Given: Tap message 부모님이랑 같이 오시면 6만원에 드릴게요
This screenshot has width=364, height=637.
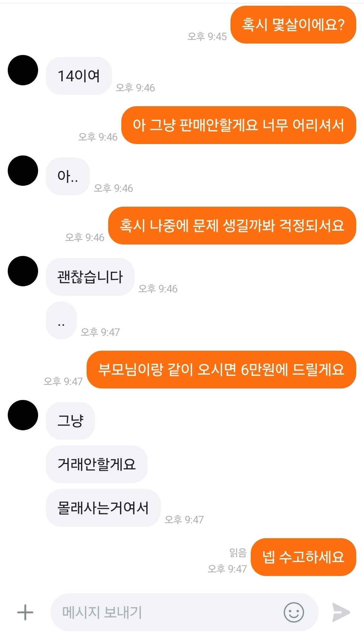Looking at the screenshot, I should tap(221, 370).
